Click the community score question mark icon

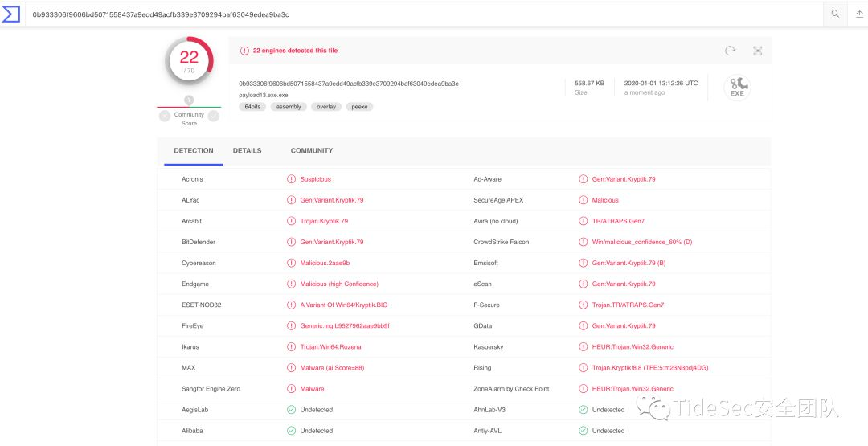point(189,100)
